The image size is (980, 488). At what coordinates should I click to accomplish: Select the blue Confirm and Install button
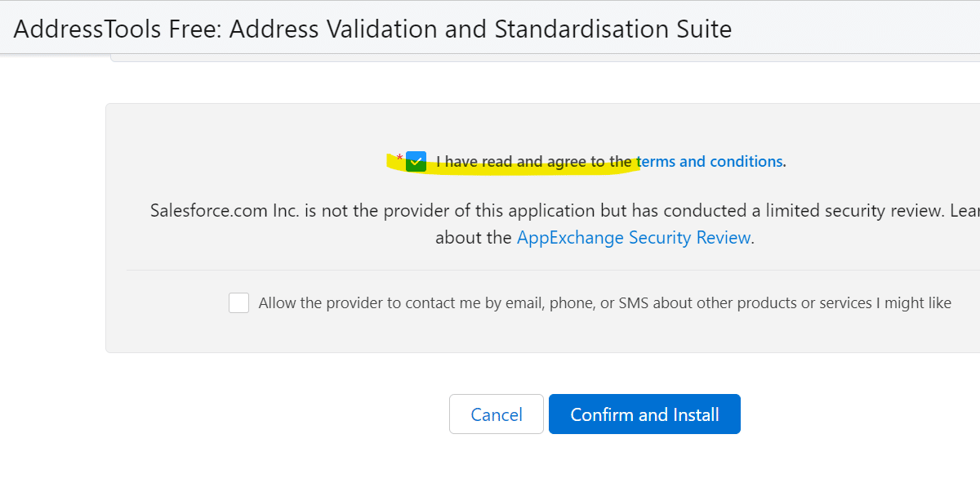tap(644, 414)
